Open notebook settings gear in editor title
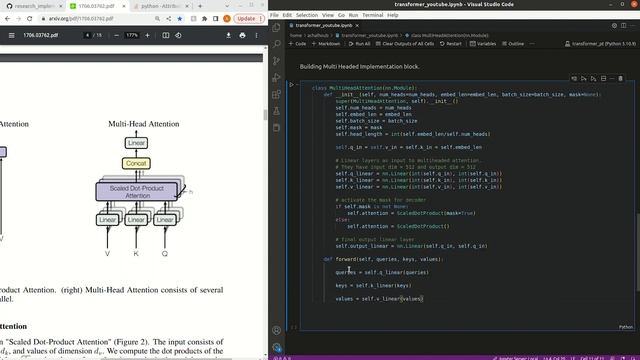Image resolution: width=640 pixels, height=360 pixels. pyautogui.click(x=614, y=25)
